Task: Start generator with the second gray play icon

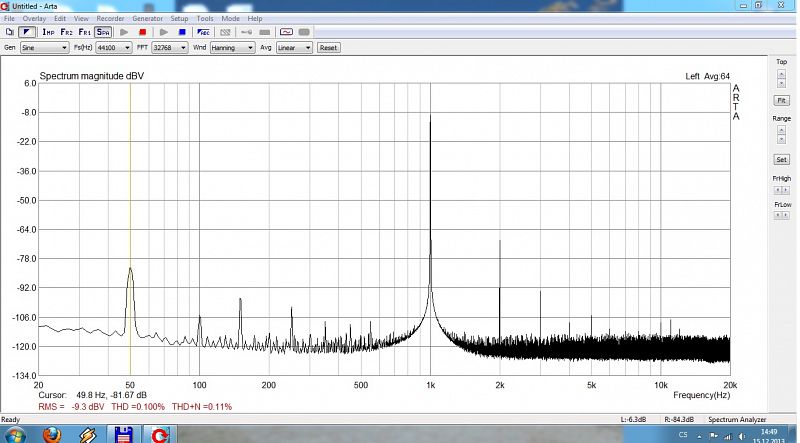Action: tap(164, 32)
